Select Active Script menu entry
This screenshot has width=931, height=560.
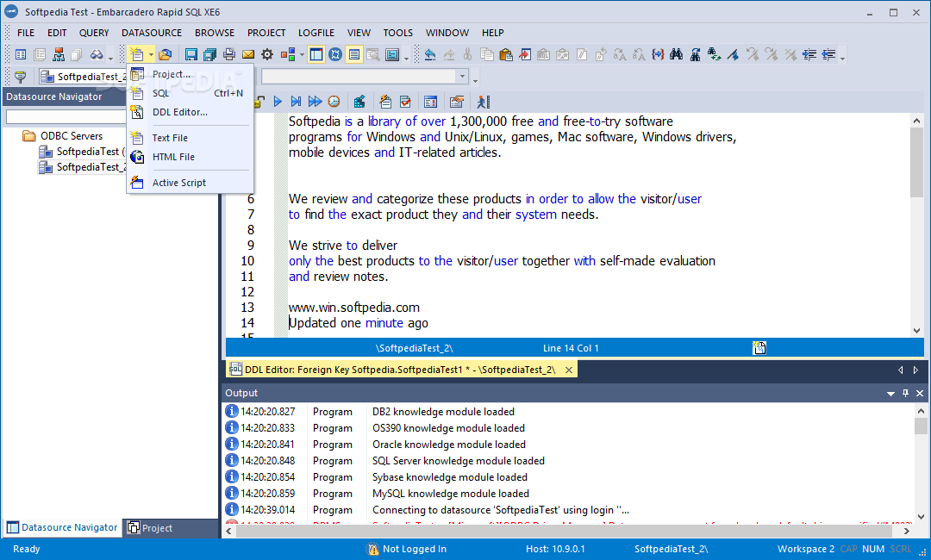coord(190,183)
